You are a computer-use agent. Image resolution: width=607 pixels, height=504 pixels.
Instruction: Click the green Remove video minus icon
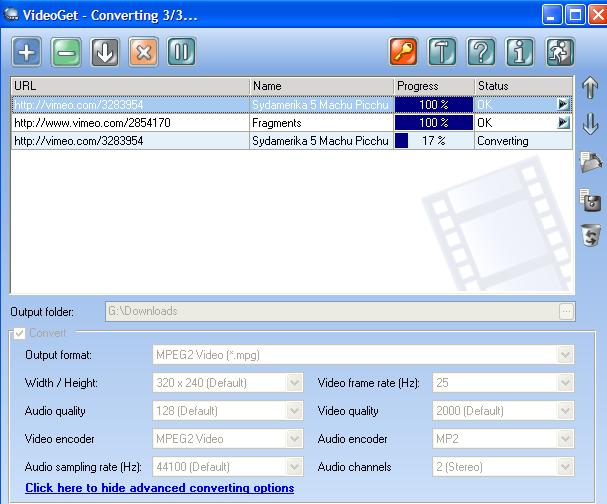[66, 52]
